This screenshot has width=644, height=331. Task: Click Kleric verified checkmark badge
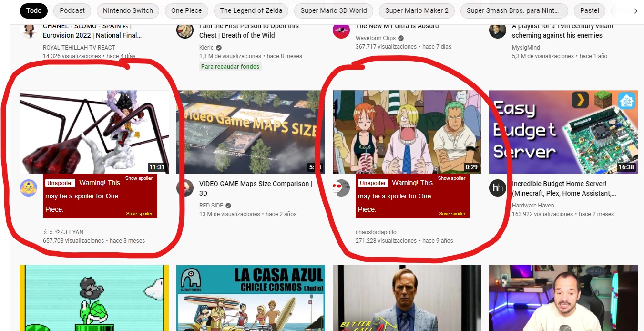click(219, 48)
